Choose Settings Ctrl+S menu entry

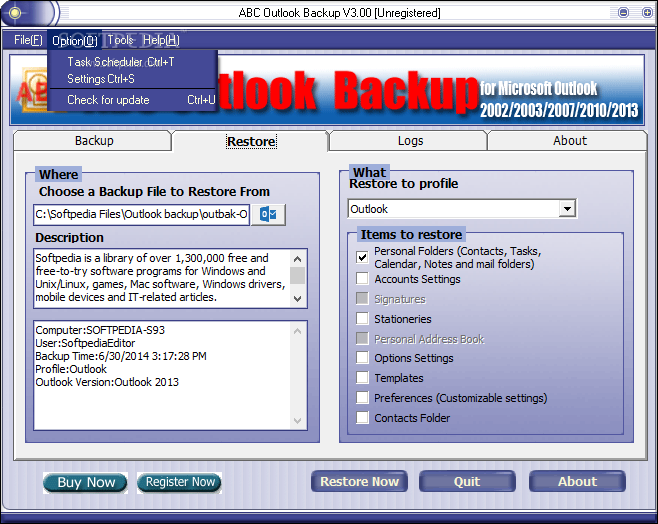(x=133, y=79)
